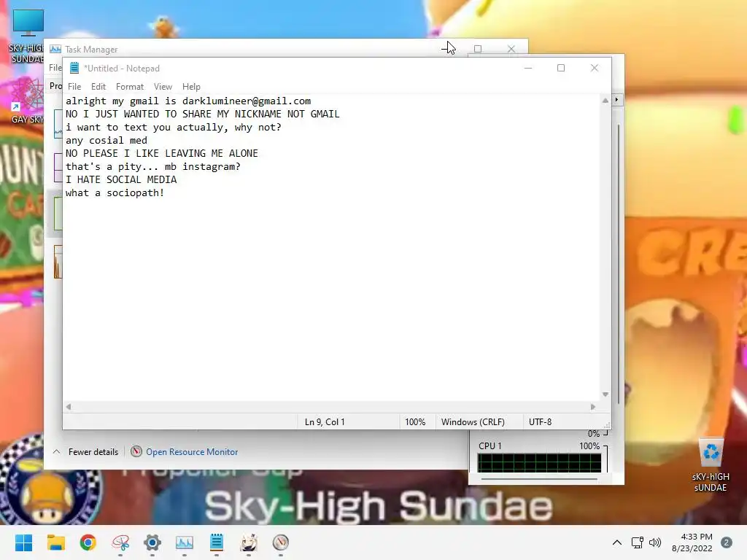Open Resource Monitor link
Viewport: 747px width, 560px height.
pyautogui.click(x=192, y=452)
